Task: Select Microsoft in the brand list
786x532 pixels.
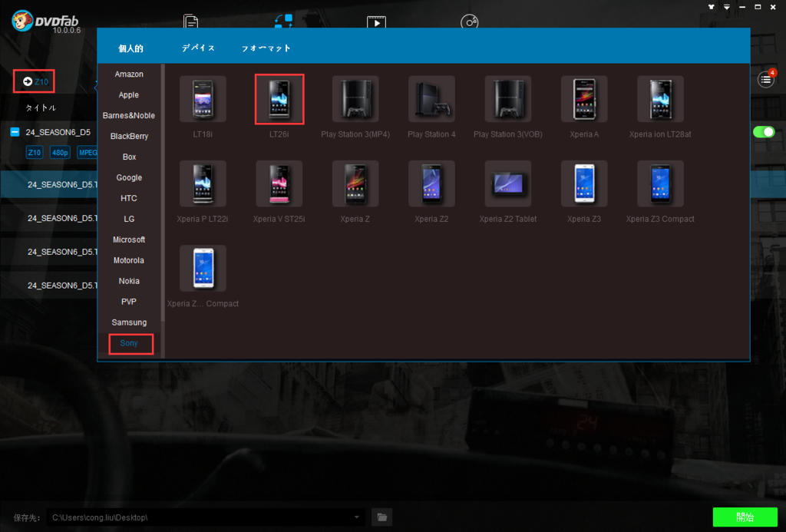Action: pos(129,240)
